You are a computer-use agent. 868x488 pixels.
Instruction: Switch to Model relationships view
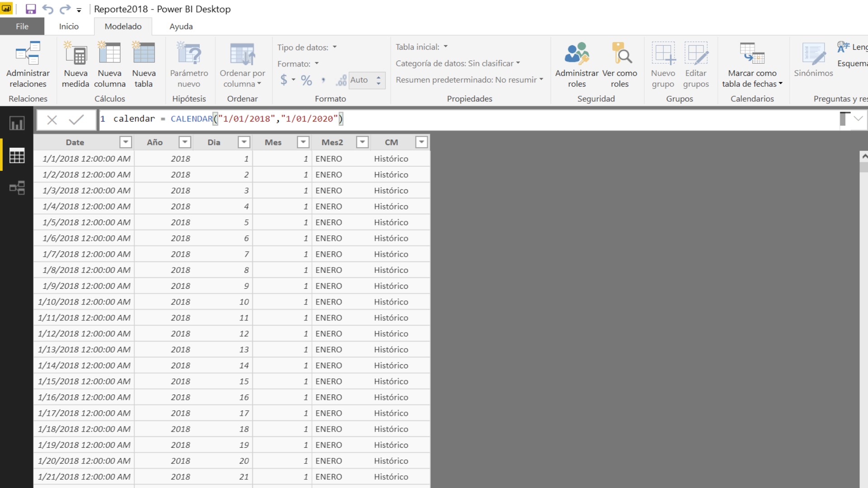(x=17, y=188)
